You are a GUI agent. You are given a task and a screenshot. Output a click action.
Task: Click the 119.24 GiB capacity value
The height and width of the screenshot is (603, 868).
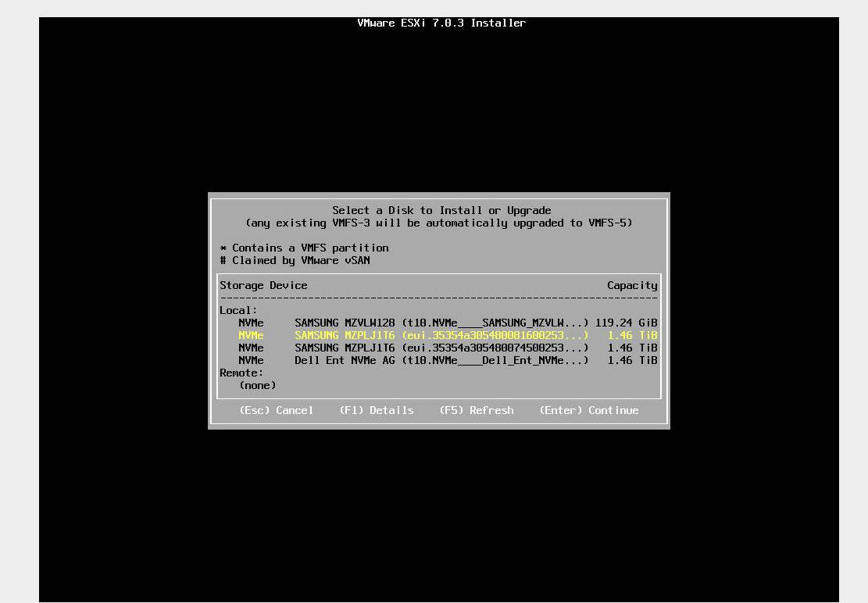click(626, 323)
